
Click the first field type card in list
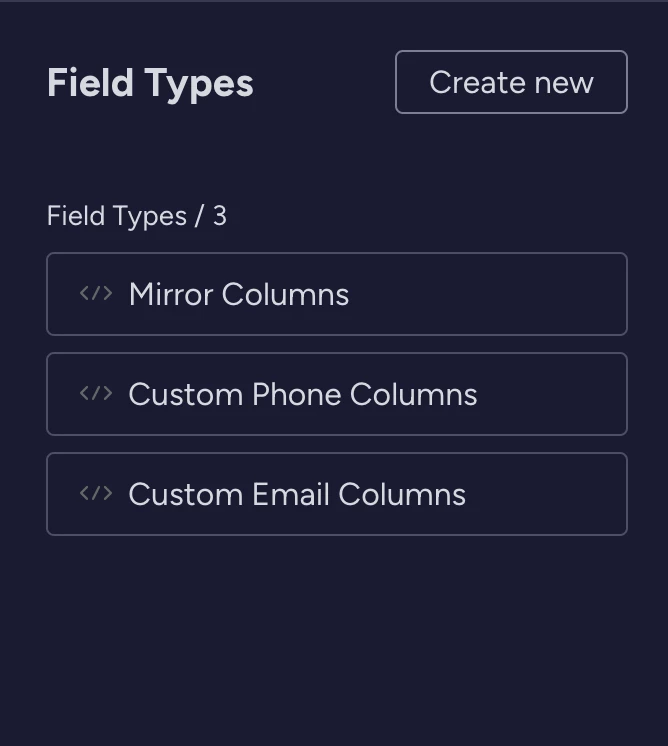pyautogui.click(x=337, y=294)
